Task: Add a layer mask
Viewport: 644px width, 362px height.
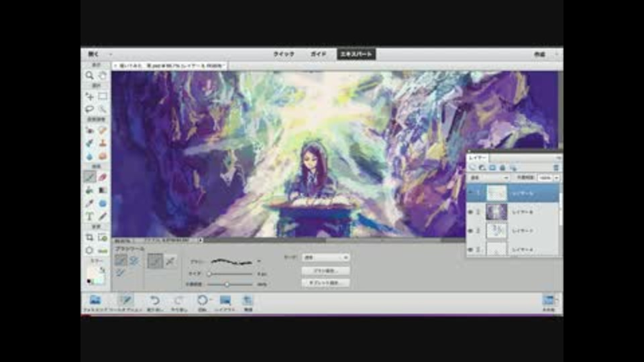Action: (x=492, y=168)
